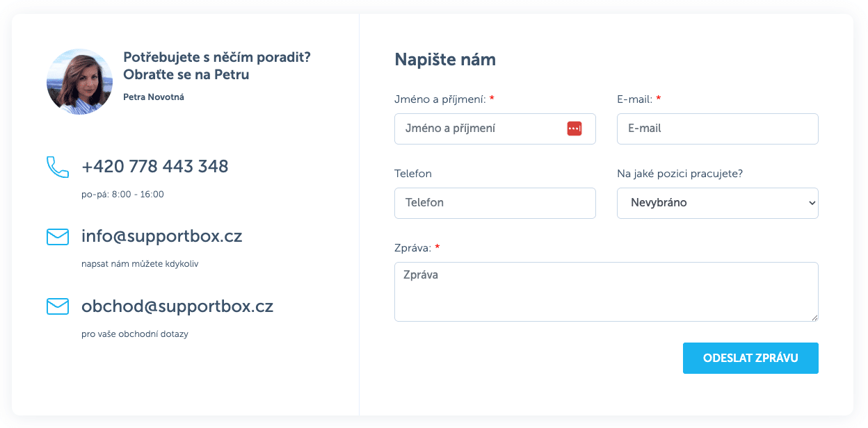
Task: Click the dropdown arrow next to Nevybráno
Action: point(812,203)
